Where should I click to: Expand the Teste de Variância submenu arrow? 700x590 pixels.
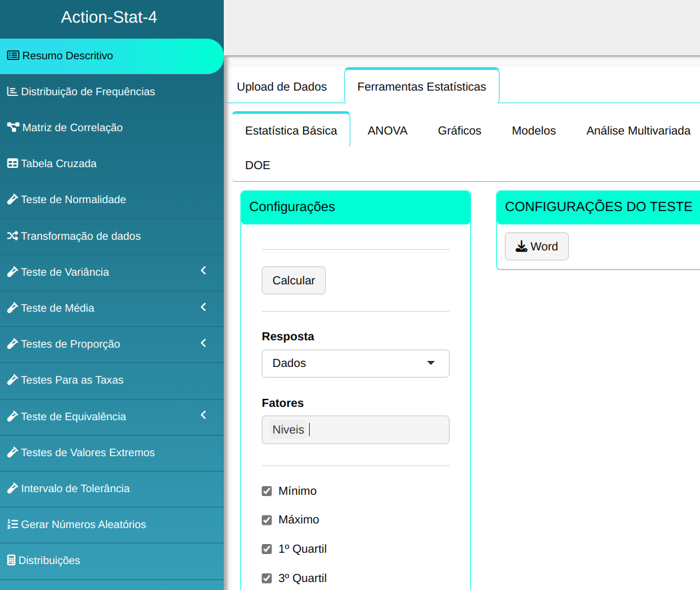pyautogui.click(x=204, y=271)
